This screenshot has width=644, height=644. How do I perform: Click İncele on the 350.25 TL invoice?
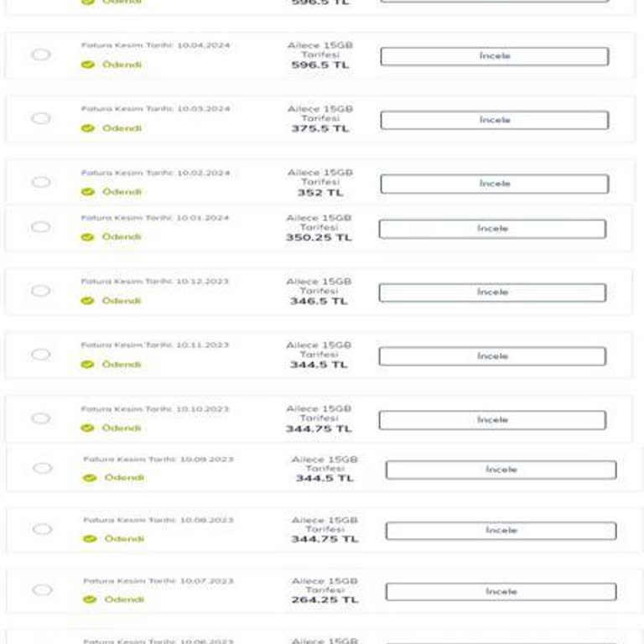coord(492,229)
